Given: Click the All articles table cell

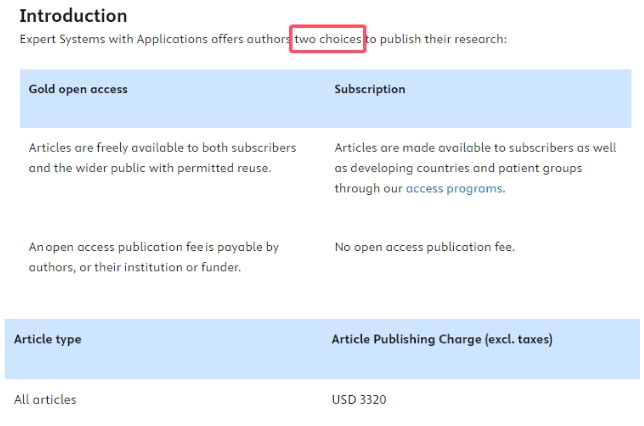Looking at the screenshot, I should [45, 400].
